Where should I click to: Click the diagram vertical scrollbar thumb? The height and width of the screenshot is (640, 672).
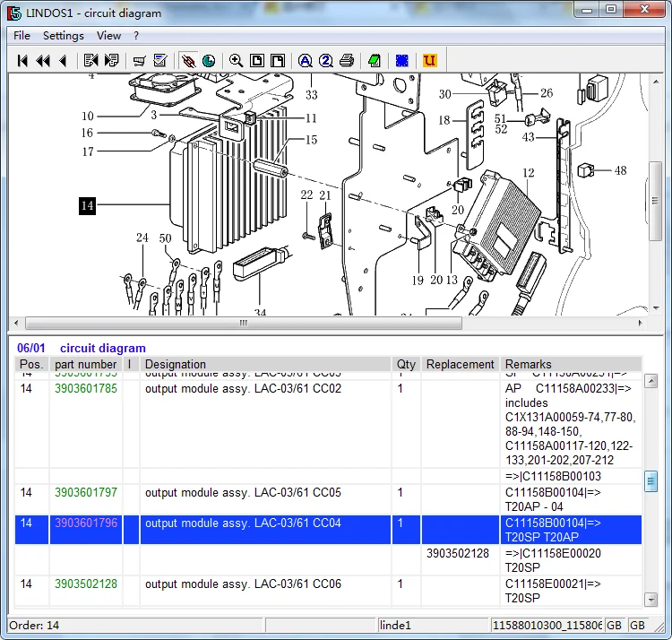coord(656,201)
